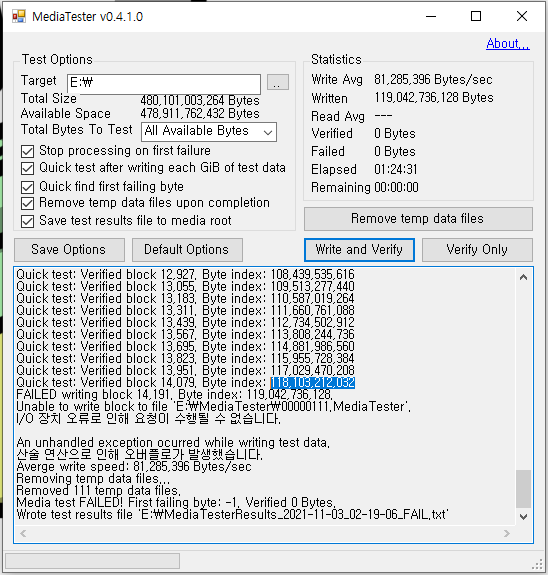The image size is (548, 575).
Task: Click the 'Media test FAILED!' log line
Action: (176, 502)
